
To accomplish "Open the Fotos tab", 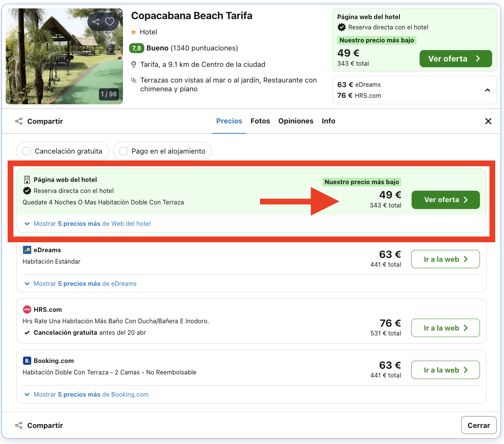I will [x=260, y=121].
